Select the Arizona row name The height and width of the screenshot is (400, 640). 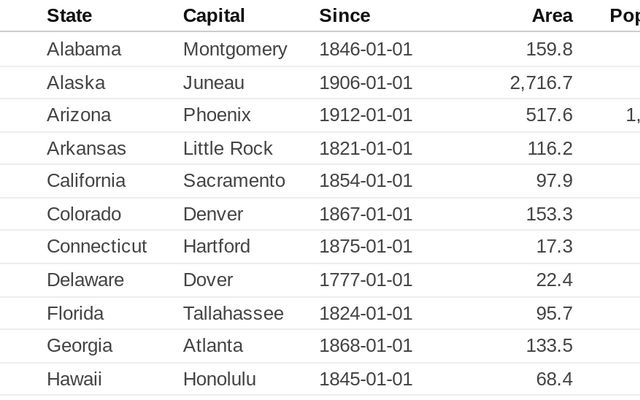pos(79,115)
